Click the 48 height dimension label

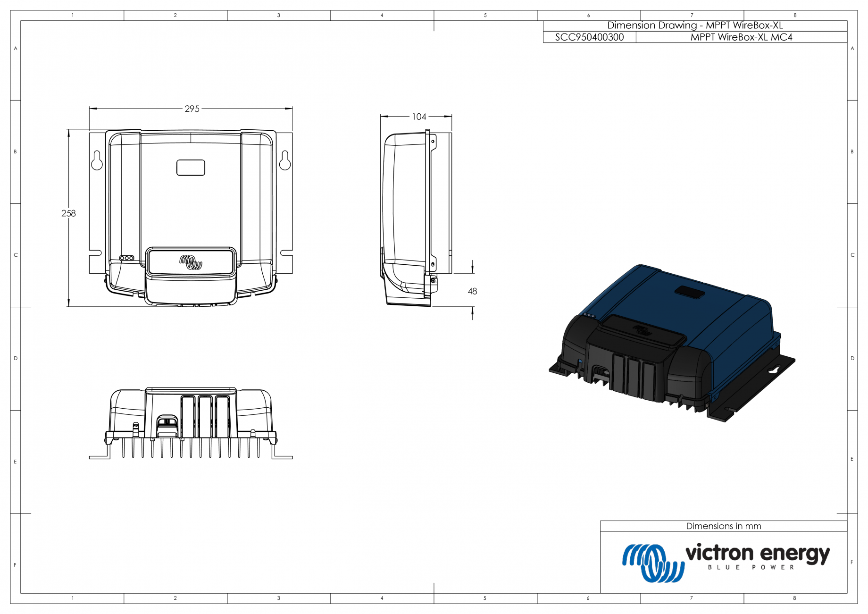tap(472, 291)
